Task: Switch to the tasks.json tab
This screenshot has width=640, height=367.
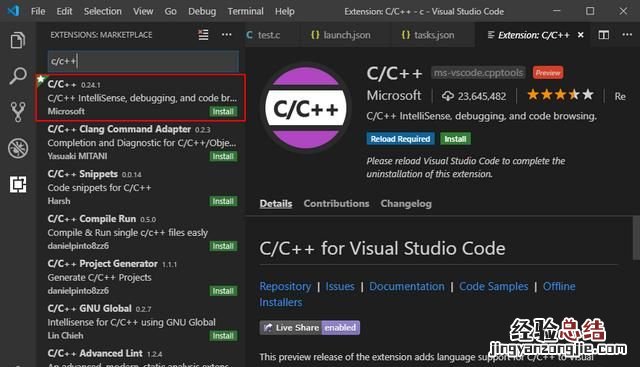Action: (433, 35)
